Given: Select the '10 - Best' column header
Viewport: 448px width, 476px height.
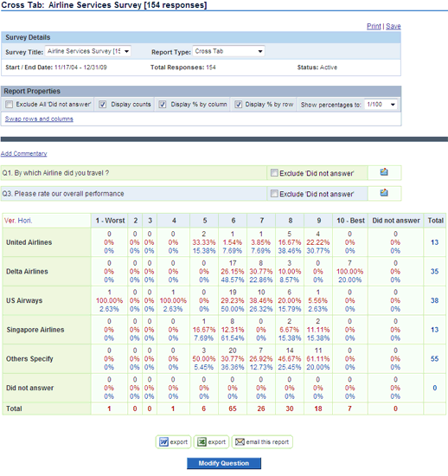Looking at the screenshot, I should [350, 221].
